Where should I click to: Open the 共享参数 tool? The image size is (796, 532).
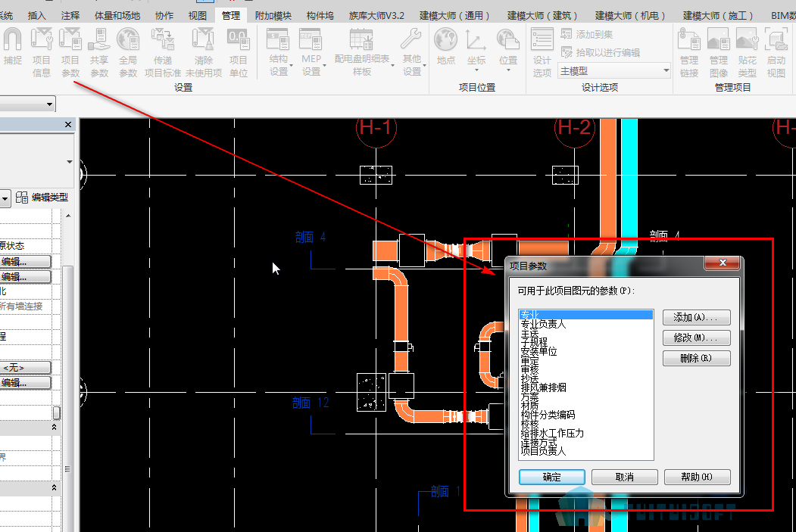pos(99,52)
